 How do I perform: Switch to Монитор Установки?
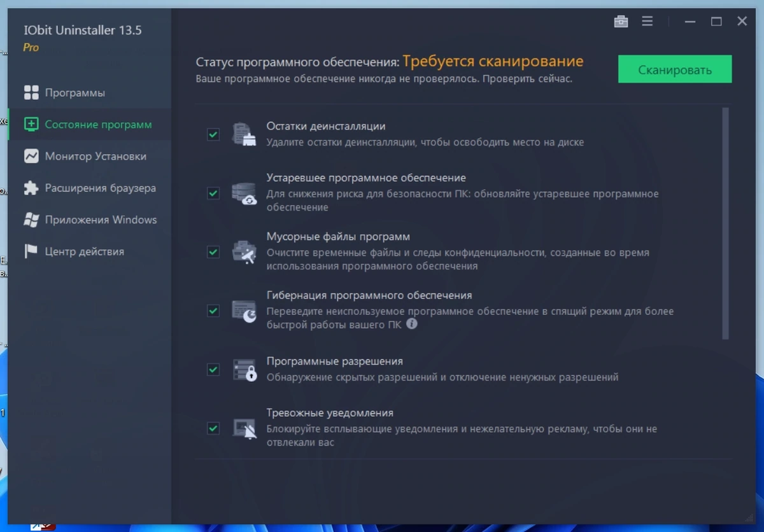tap(90, 157)
